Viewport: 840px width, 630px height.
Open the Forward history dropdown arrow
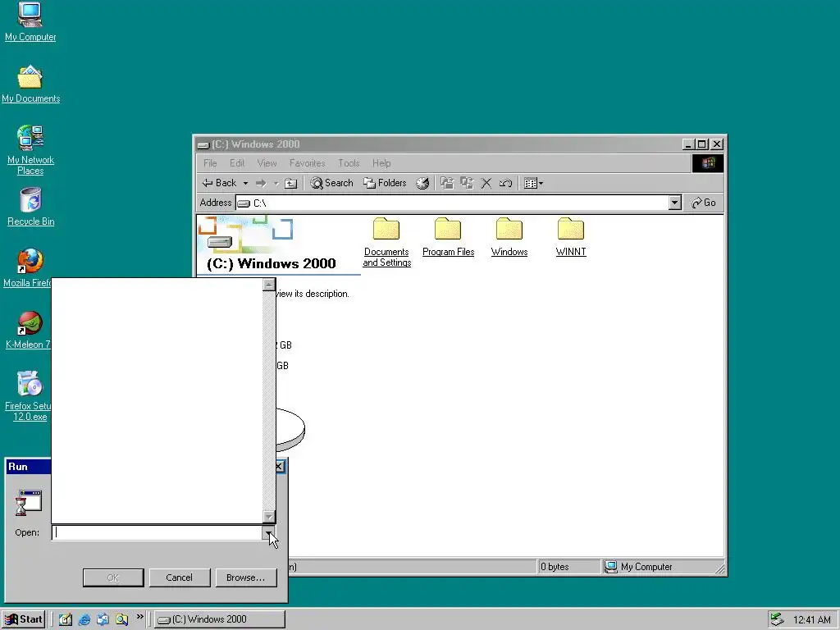(276, 183)
